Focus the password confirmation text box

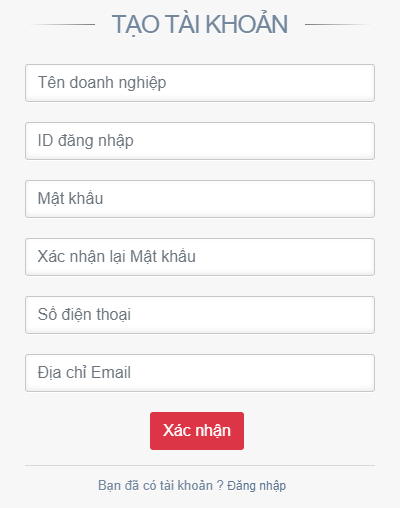pos(200,257)
